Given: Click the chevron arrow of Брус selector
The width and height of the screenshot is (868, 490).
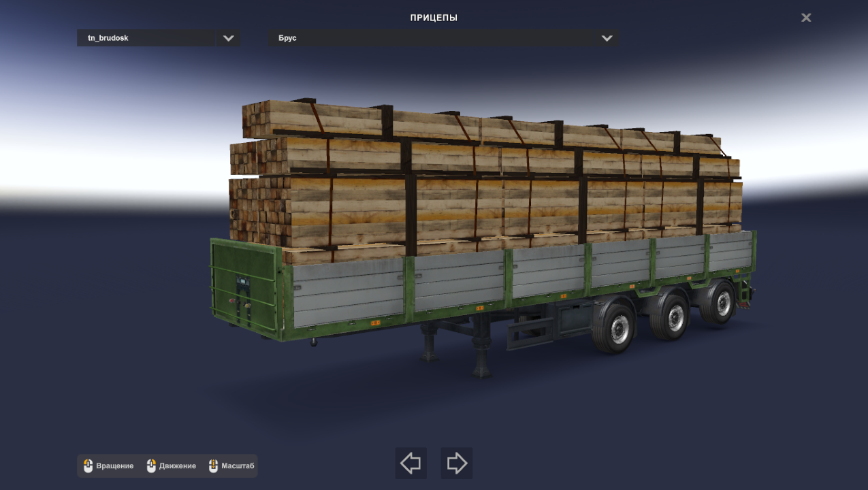Looking at the screenshot, I should 607,38.
